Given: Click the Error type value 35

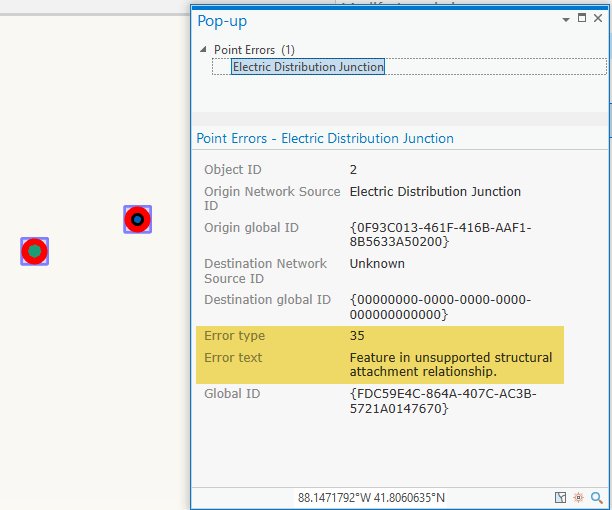Looking at the screenshot, I should [x=357, y=336].
